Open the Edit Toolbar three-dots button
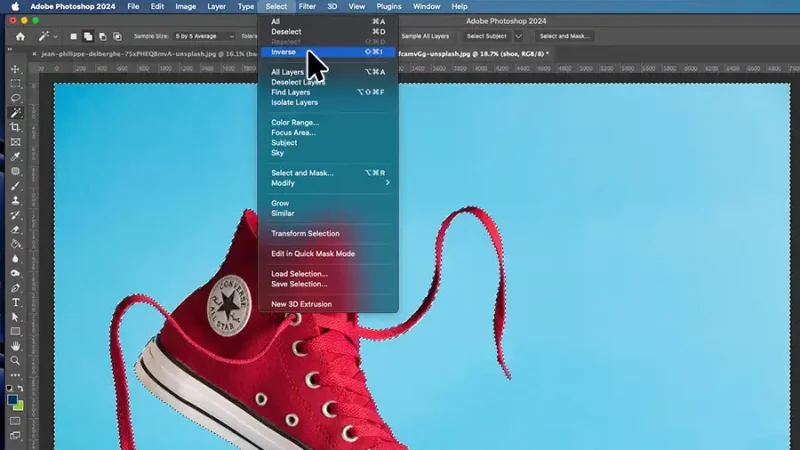The image size is (800, 450). click(15, 375)
